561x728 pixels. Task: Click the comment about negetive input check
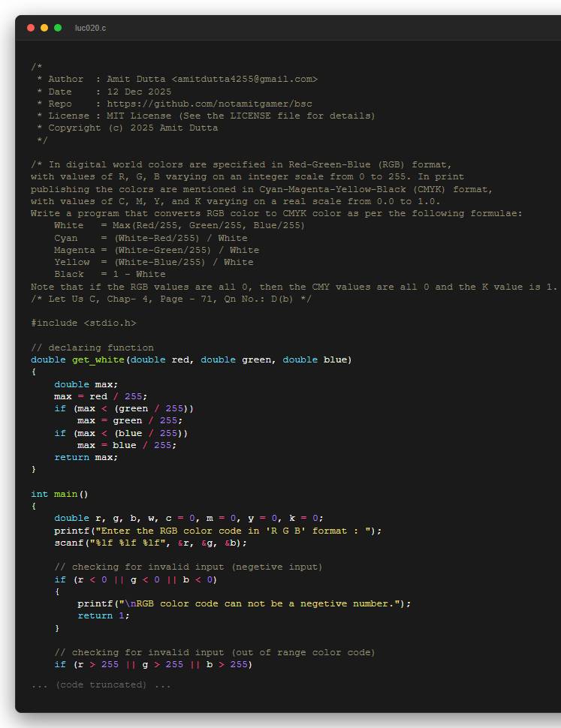pos(189,567)
